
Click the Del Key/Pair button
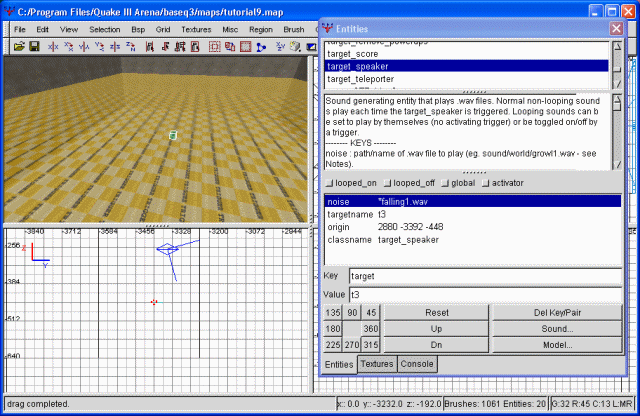click(557, 313)
